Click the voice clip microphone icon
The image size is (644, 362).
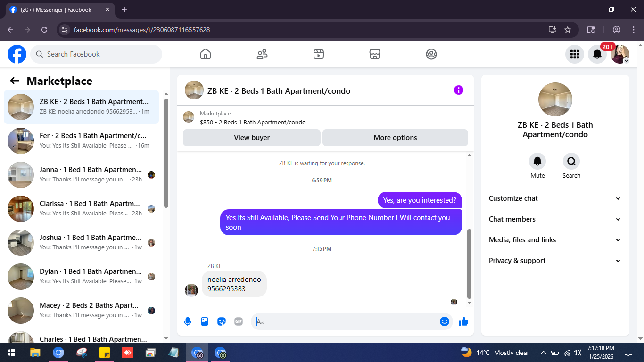point(188,321)
